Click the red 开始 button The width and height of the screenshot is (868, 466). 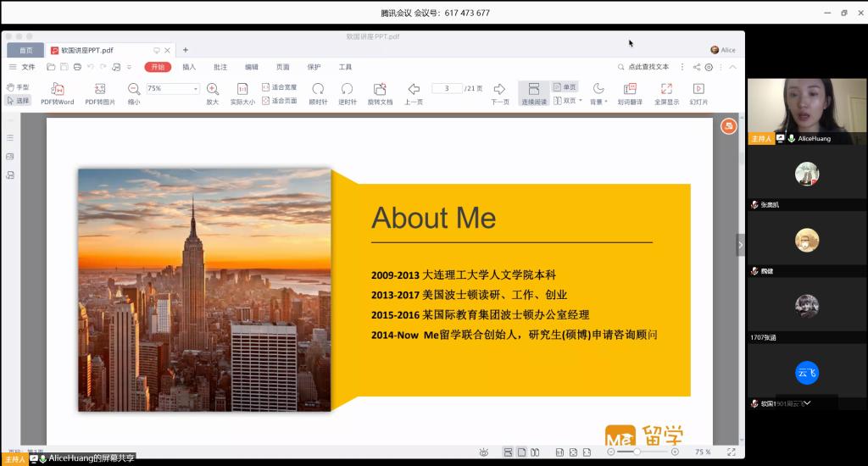click(158, 67)
